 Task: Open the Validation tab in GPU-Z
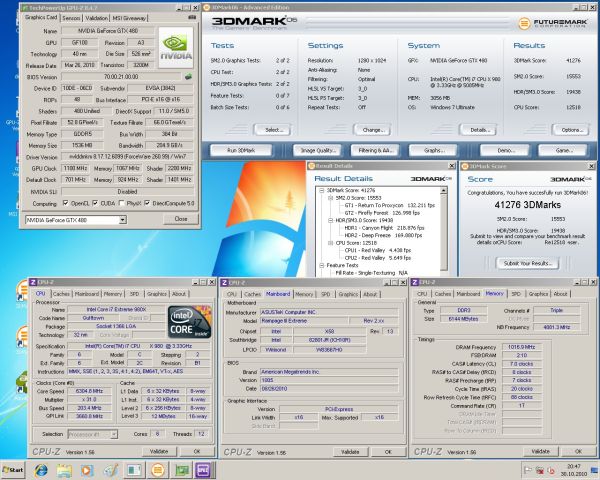coord(96,18)
